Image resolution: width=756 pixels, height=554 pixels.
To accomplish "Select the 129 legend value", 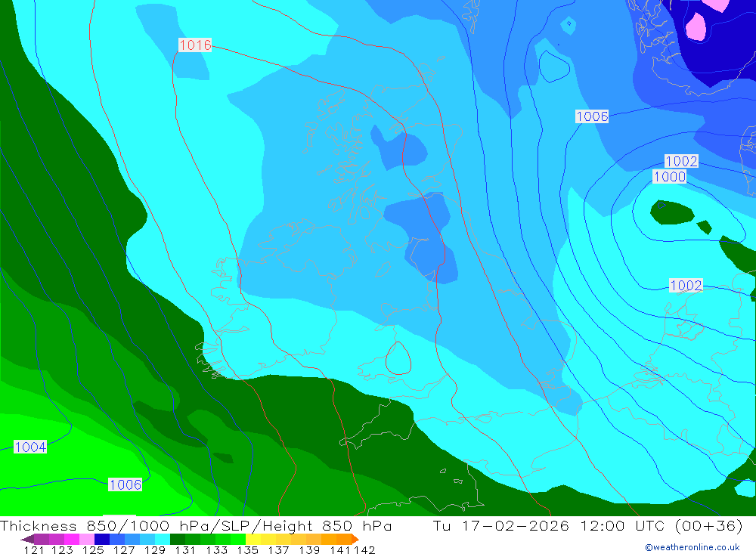I will pos(155,549).
